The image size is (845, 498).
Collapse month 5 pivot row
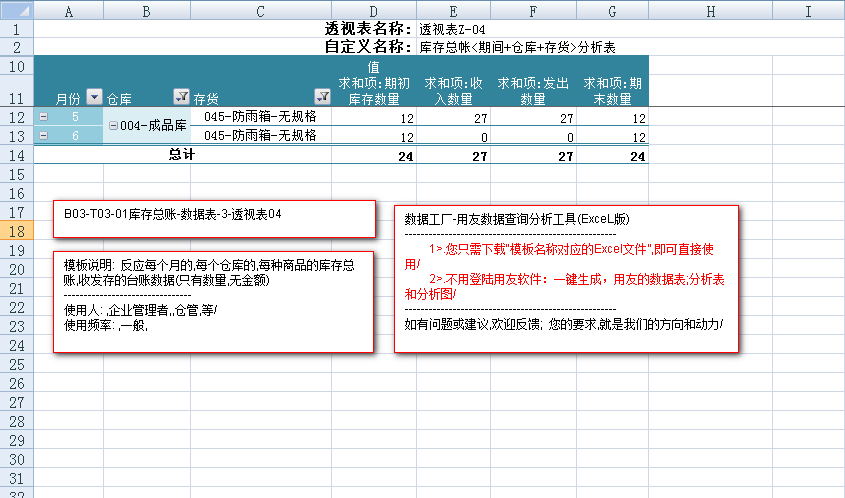point(43,117)
